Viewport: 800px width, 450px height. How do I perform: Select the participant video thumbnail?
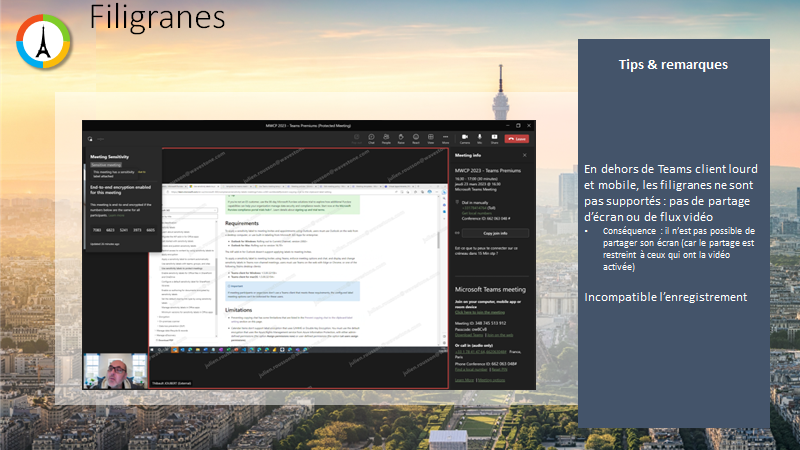click(x=115, y=371)
